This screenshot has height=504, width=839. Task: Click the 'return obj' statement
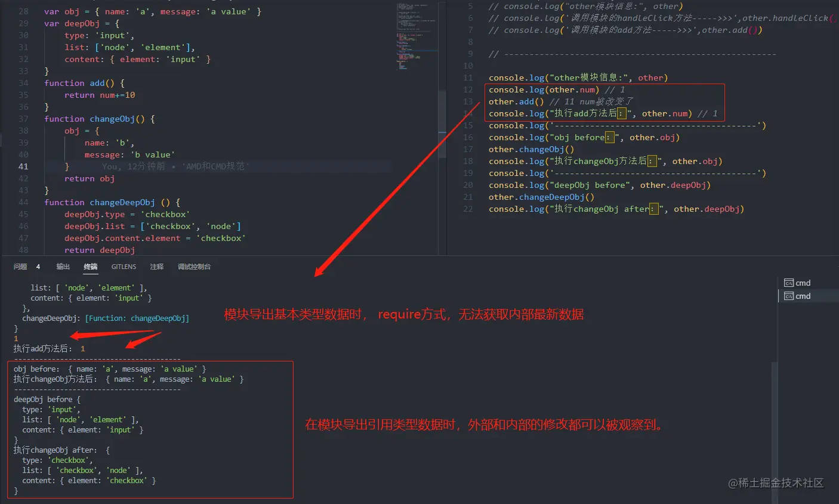[x=90, y=178]
